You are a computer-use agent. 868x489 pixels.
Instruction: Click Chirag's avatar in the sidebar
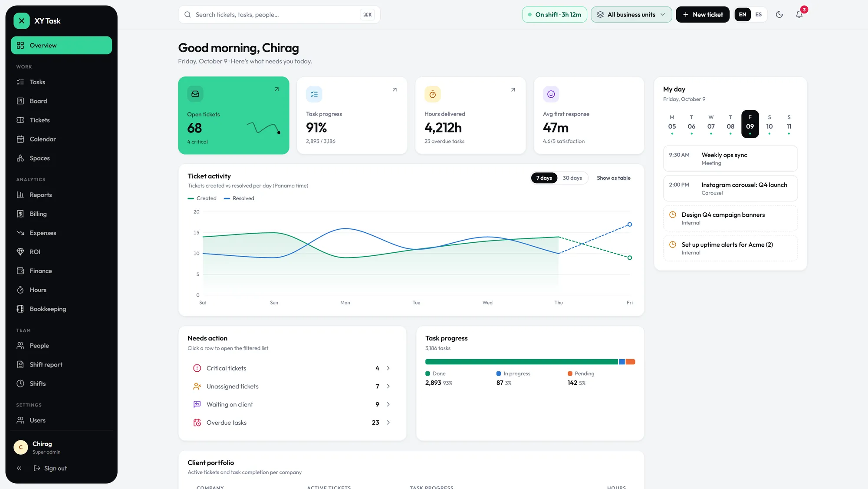point(21,447)
